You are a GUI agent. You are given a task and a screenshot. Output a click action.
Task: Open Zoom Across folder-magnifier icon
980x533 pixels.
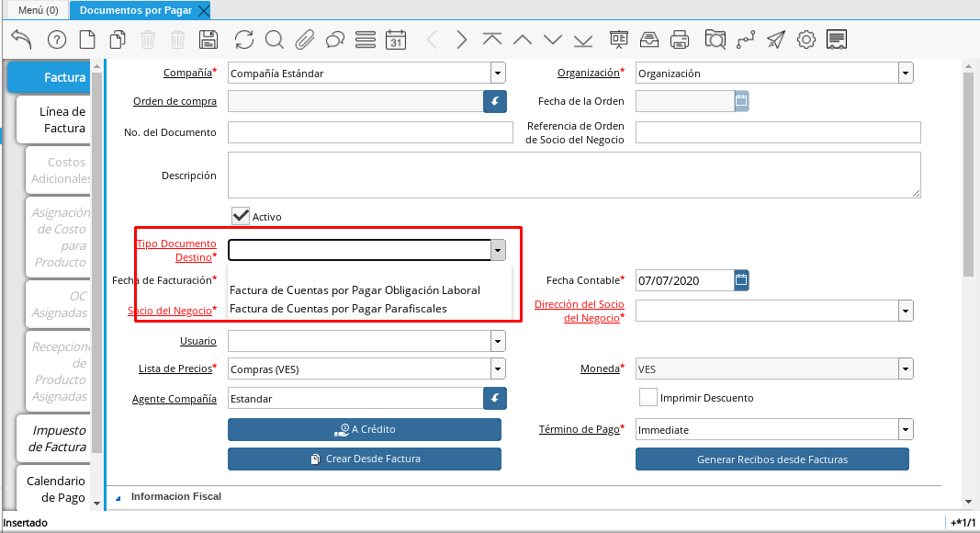(x=715, y=40)
